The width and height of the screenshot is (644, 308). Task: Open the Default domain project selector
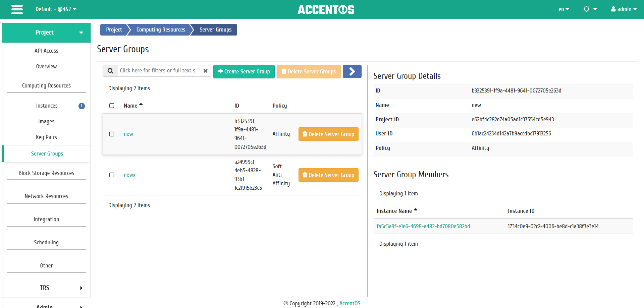[x=56, y=9]
